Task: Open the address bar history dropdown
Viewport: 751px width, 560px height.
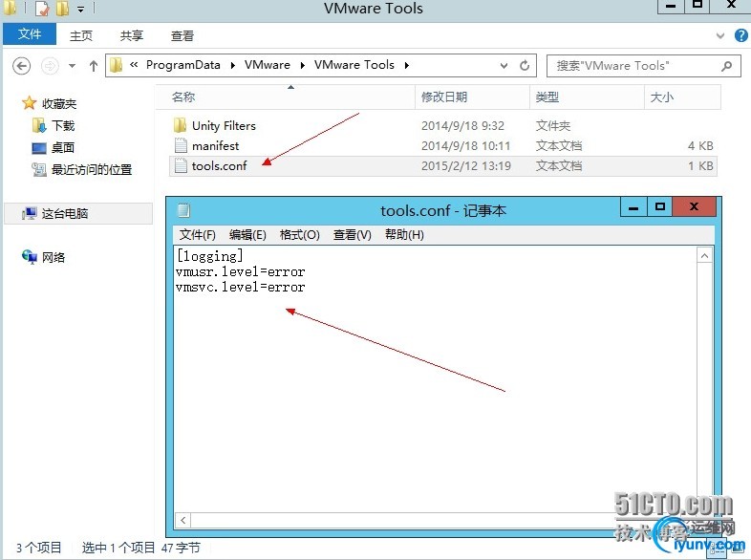Action: [x=504, y=66]
